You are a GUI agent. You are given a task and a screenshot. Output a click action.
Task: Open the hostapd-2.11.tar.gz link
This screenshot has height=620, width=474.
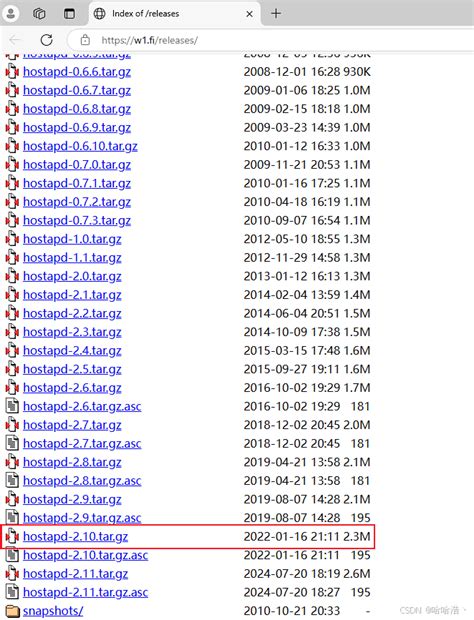pyautogui.click(x=76, y=574)
